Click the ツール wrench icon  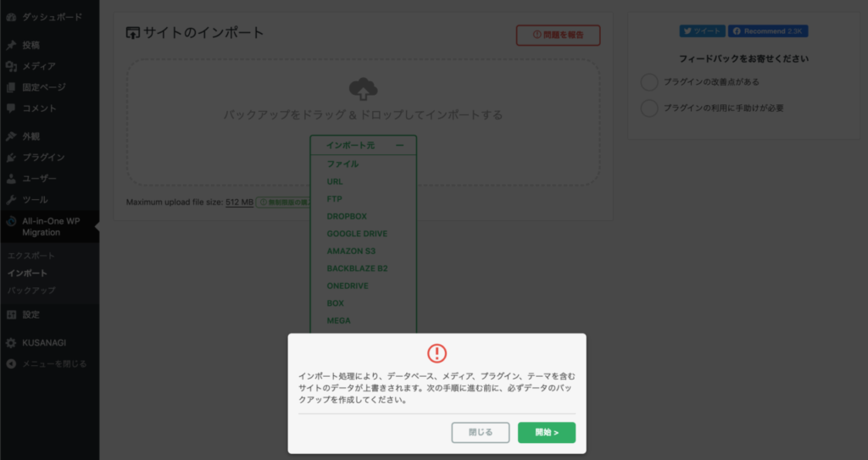[x=11, y=199]
